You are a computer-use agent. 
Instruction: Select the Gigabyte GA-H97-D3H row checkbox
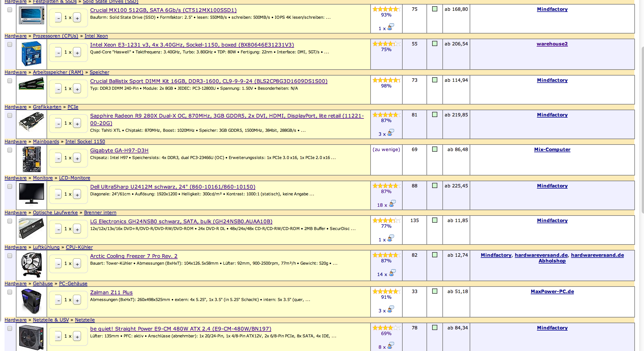click(x=10, y=150)
